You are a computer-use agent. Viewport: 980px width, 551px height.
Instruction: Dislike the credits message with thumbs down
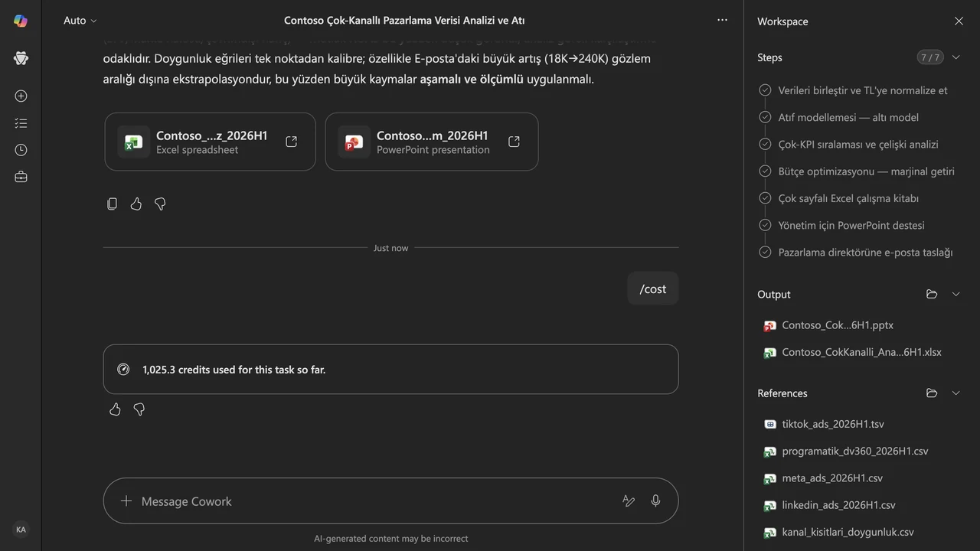click(139, 409)
